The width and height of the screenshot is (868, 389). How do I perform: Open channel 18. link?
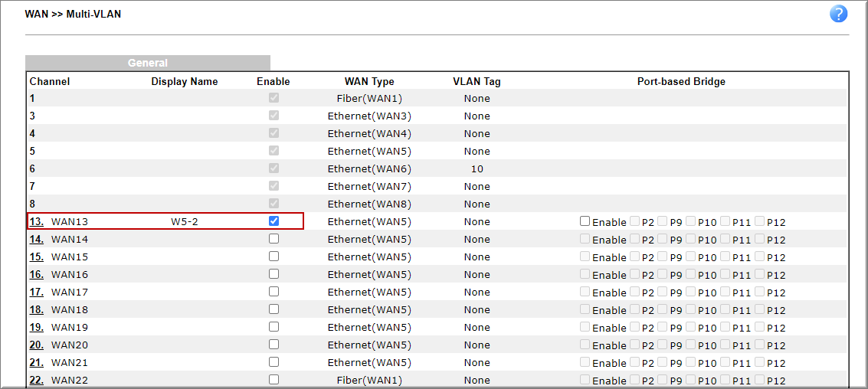[37, 310]
